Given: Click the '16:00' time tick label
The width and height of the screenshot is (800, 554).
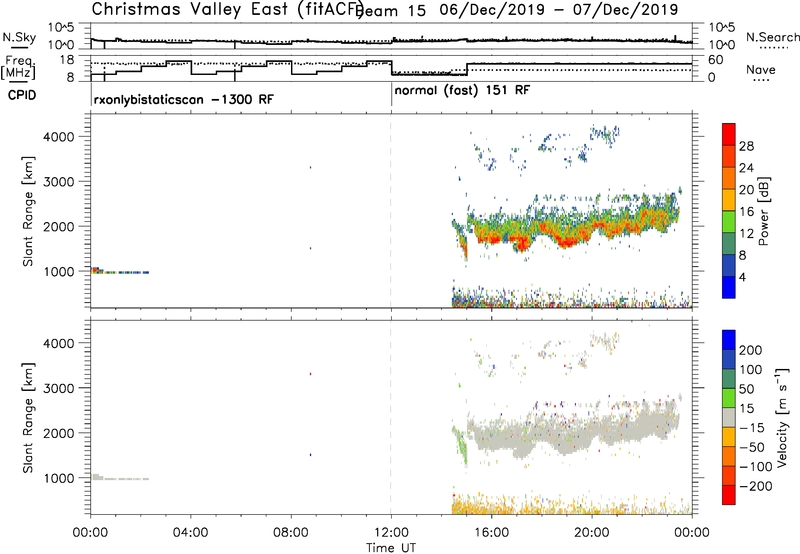Looking at the screenshot, I should click(x=491, y=533).
